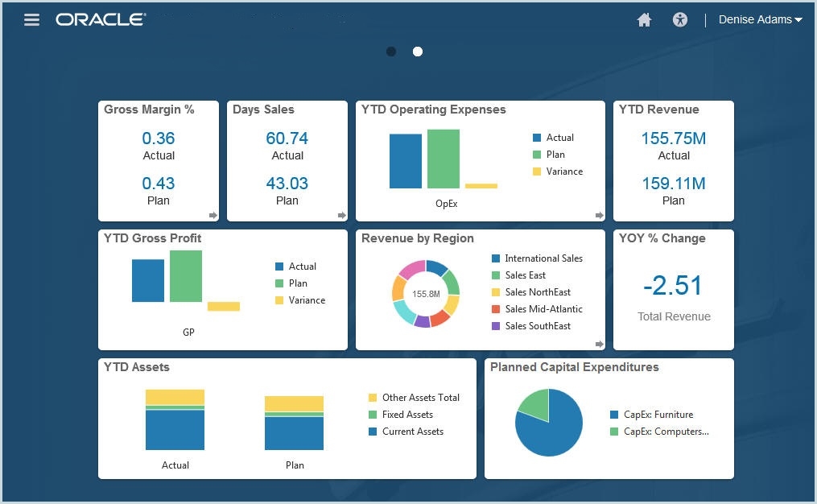Open the hamburger navigation menu
The height and width of the screenshot is (504, 817).
pyautogui.click(x=31, y=20)
